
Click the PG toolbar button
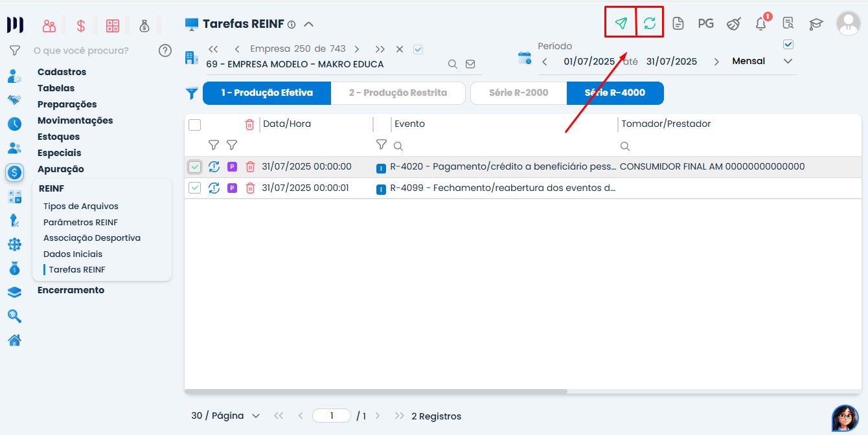point(705,24)
